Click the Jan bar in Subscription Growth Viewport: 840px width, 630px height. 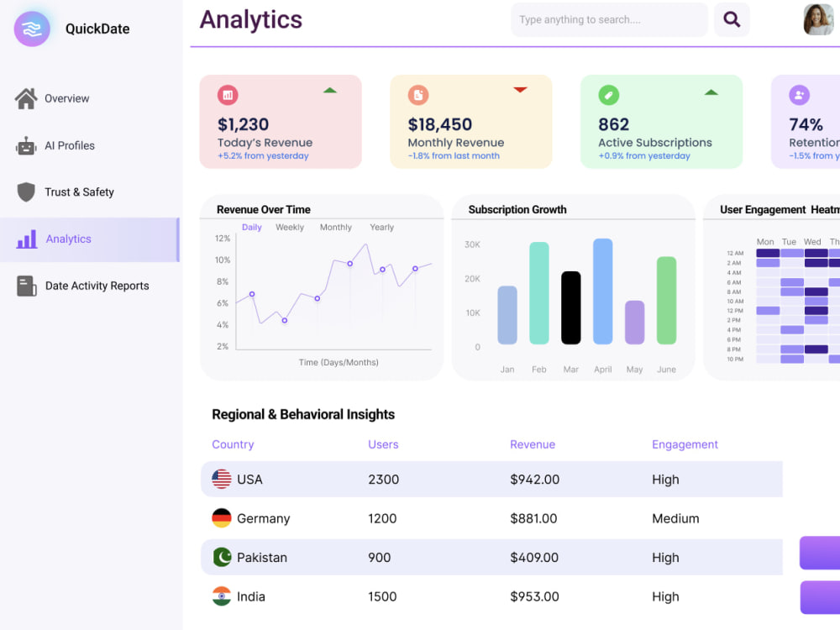pyautogui.click(x=507, y=315)
